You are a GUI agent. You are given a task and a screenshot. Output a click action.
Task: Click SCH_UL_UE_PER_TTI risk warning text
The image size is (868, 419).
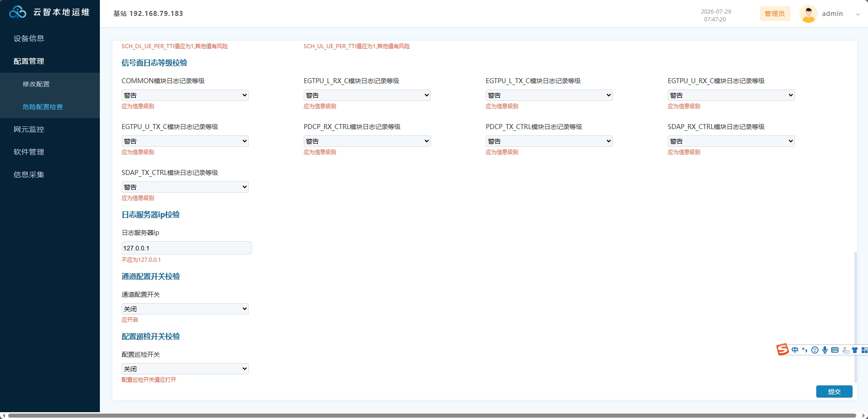click(x=357, y=46)
